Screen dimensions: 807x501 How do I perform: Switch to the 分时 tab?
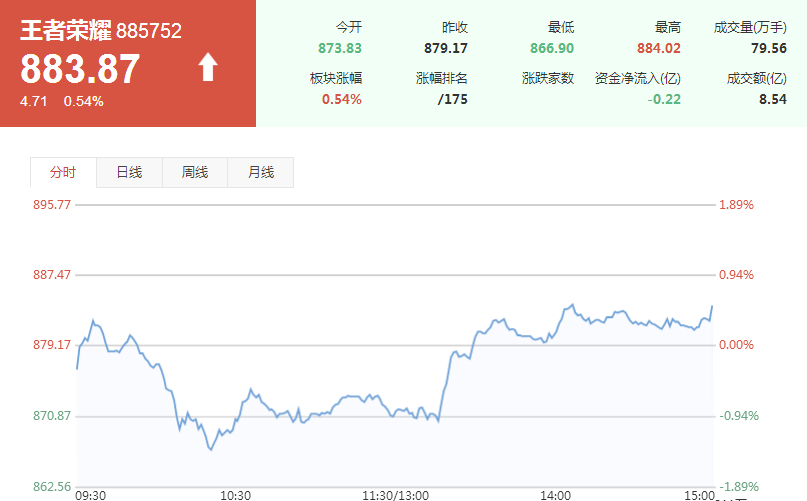point(63,172)
